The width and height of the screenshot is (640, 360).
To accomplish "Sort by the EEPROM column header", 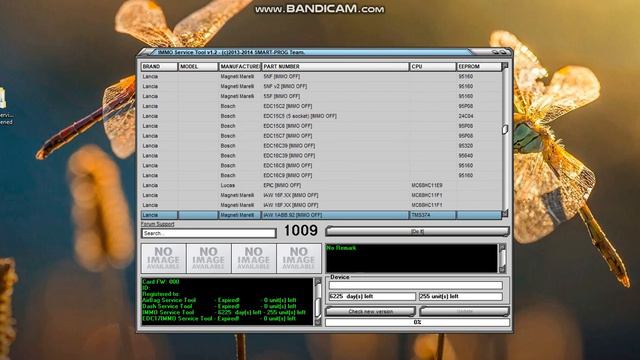I will tap(479, 66).
